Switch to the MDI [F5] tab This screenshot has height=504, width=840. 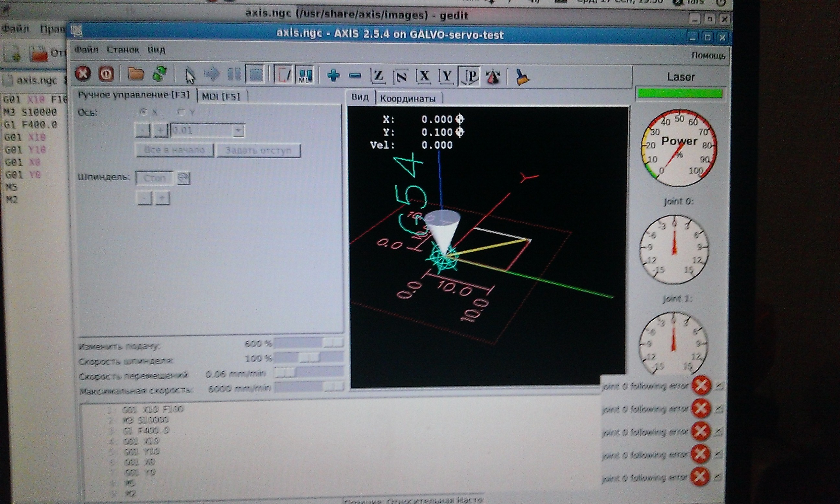click(x=221, y=97)
